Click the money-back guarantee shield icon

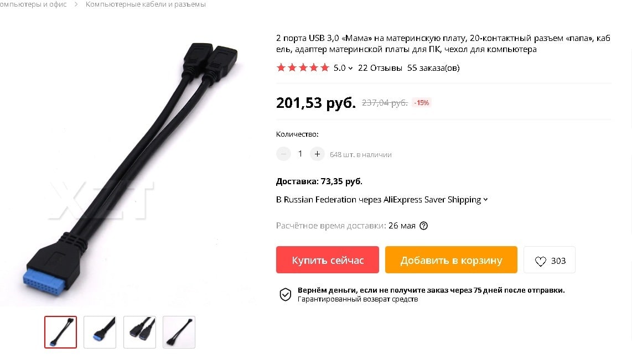[x=286, y=295]
